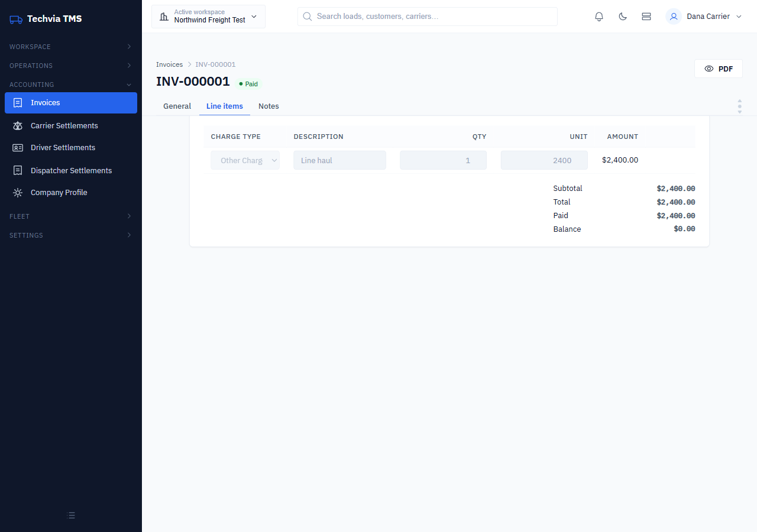The height and width of the screenshot is (532, 757).
Task: Expand the Fleet sidebar section
Action: click(71, 216)
